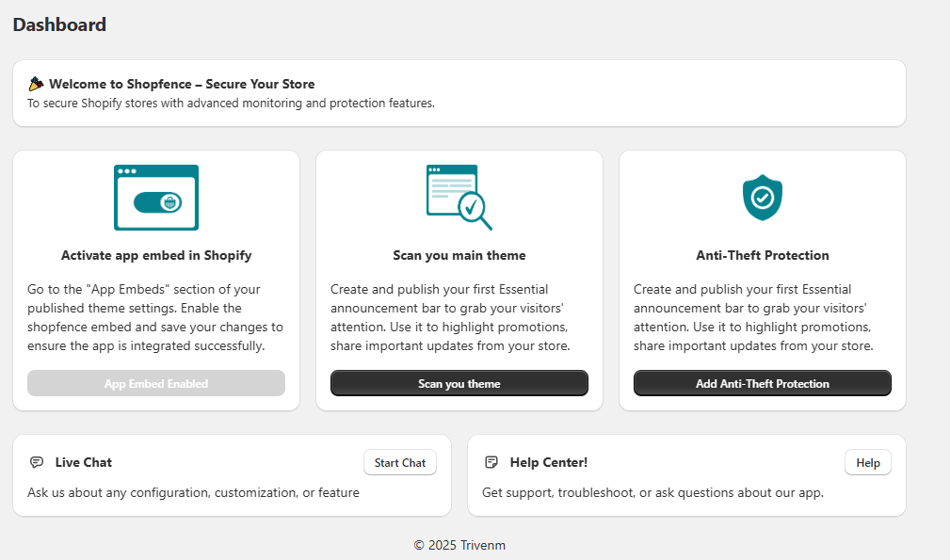Click the Anti-Theft shield checkmark icon

pyautogui.click(x=763, y=198)
